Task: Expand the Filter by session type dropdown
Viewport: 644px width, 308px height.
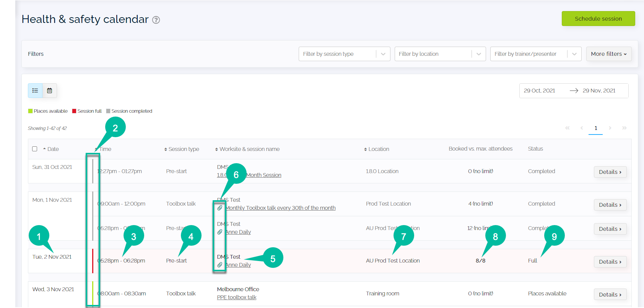Action: pos(344,54)
